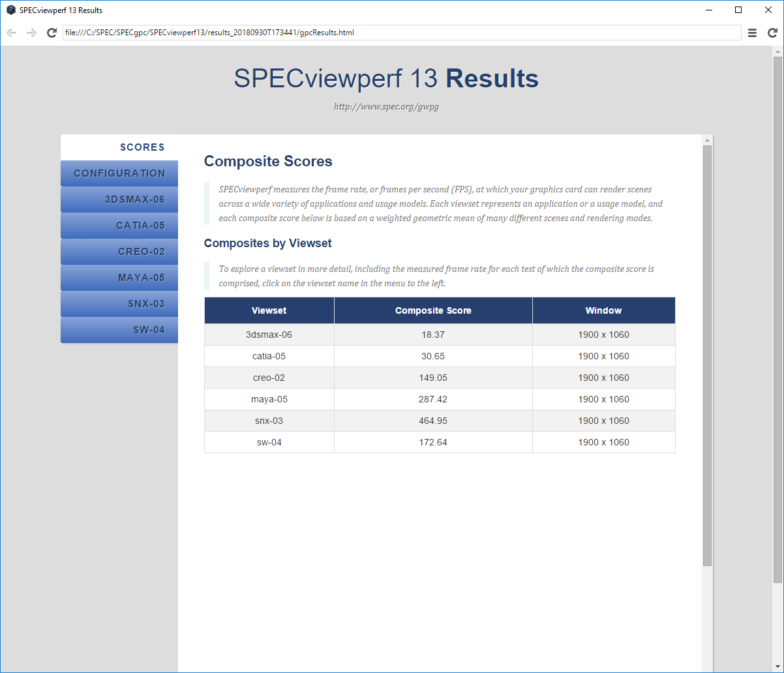Open the 3DSMAX-06 viewset tab
This screenshot has width=784, height=673.
119,200
